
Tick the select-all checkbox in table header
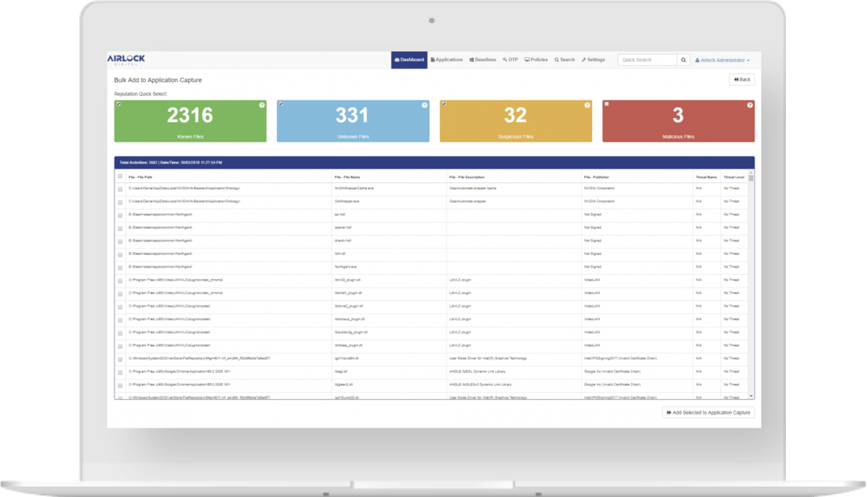(120, 176)
